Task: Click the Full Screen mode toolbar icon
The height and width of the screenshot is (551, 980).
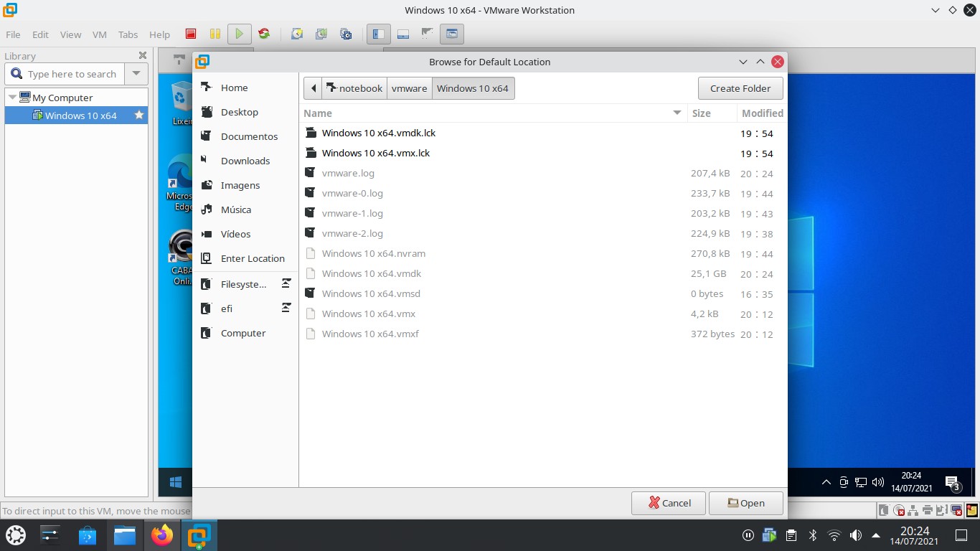Action: pyautogui.click(x=428, y=34)
